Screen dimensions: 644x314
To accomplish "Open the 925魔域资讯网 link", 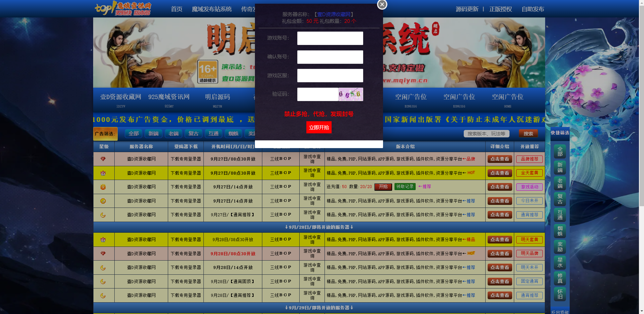I will click(x=169, y=97).
